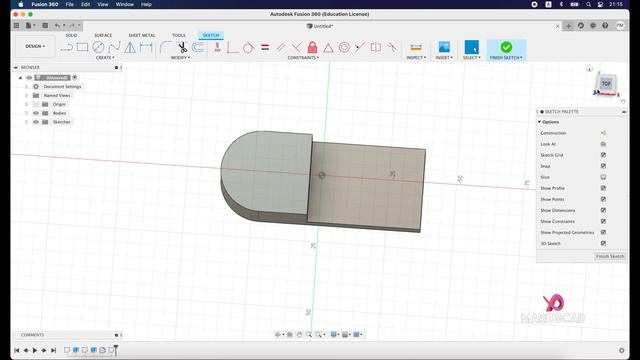The height and width of the screenshot is (360, 640).
Task: Open the File menu
Action: click(70, 4)
